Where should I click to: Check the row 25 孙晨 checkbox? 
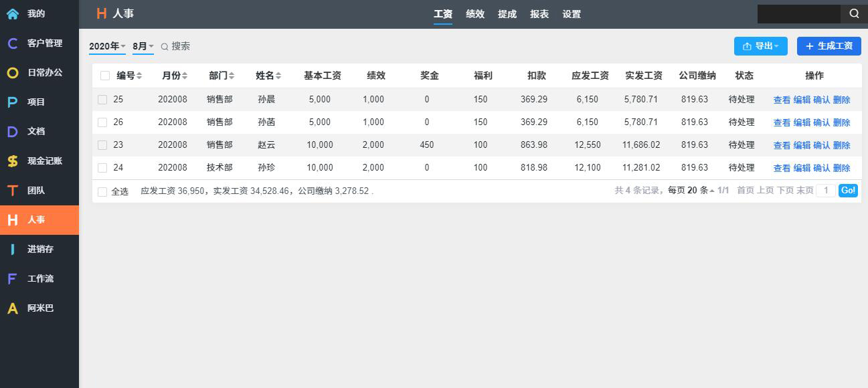click(x=102, y=100)
